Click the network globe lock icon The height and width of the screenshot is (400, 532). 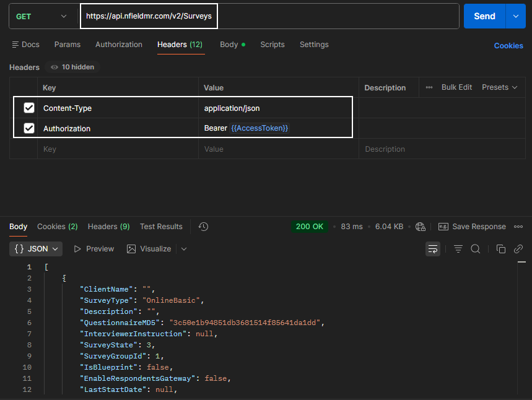421,227
